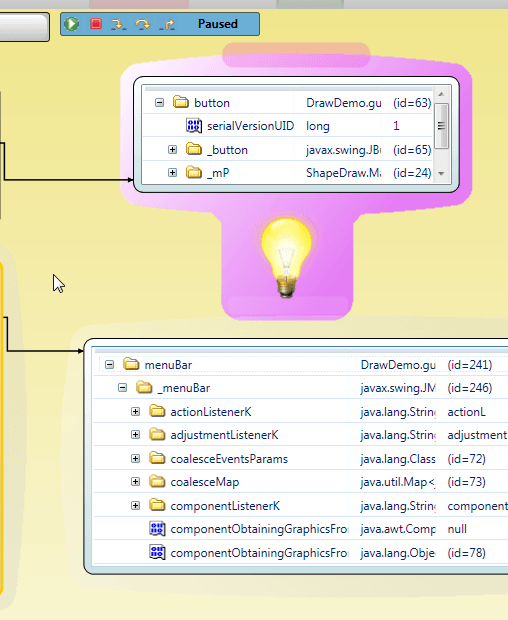Resume debugging with the green play button
The height and width of the screenshot is (620, 508).
72,24
